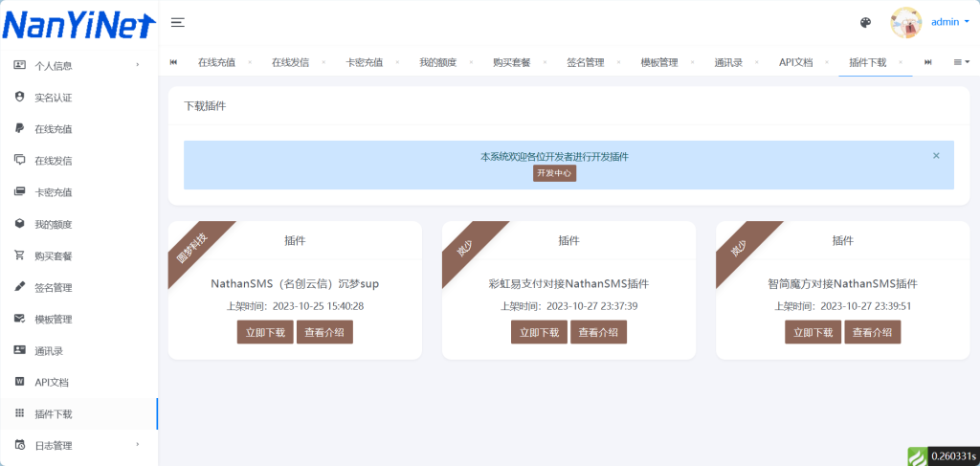This screenshot has height=466, width=980.
Task: Click the 下载插件 card heading
Action: (x=205, y=105)
